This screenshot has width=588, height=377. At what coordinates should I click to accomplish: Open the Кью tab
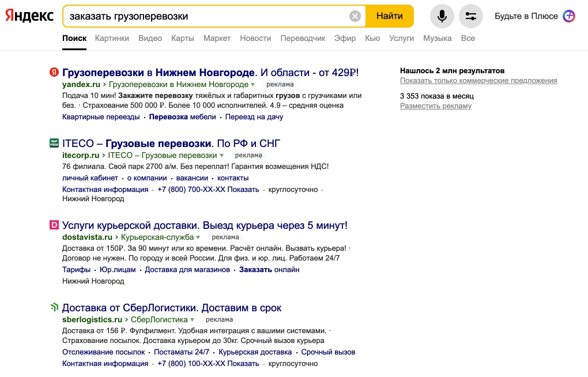pos(372,38)
